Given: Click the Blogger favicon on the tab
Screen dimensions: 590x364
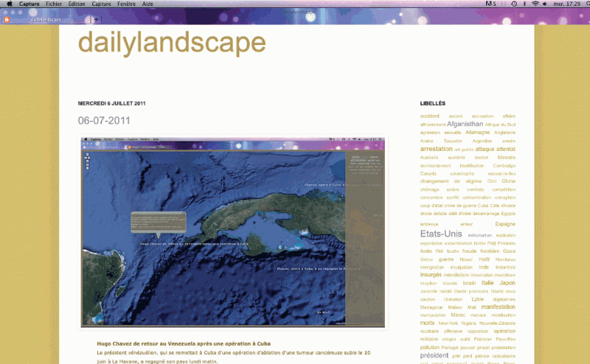Looking at the screenshot, I should point(8,19).
